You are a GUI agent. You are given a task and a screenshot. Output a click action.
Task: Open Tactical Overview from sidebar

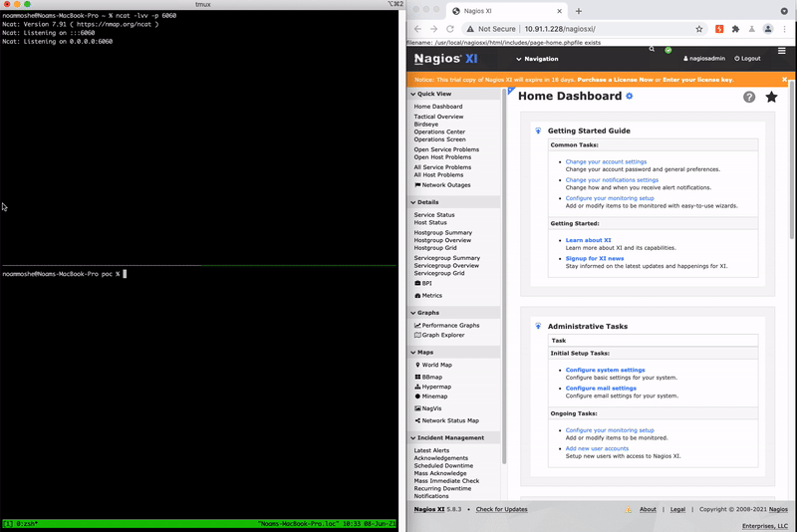[438, 117]
